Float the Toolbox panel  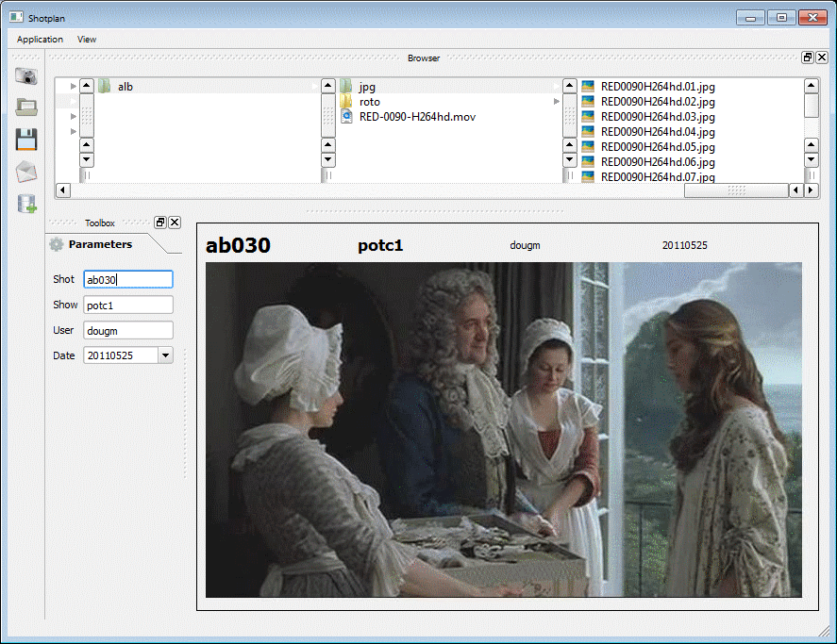tap(160, 223)
